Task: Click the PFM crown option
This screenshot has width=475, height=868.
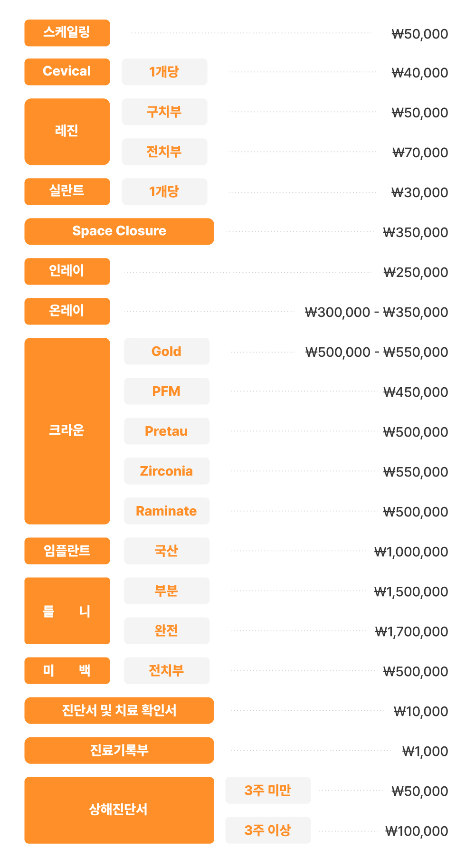Action: pyautogui.click(x=167, y=391)
